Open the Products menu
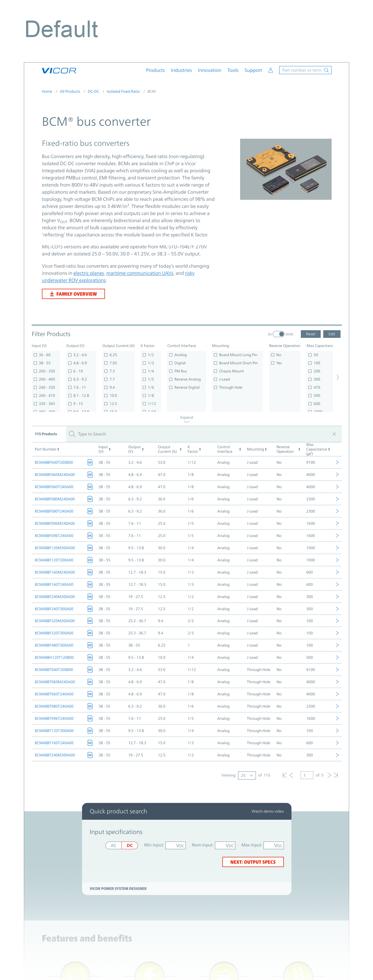The height and width of the screenshot is (980, 373). 155,70
